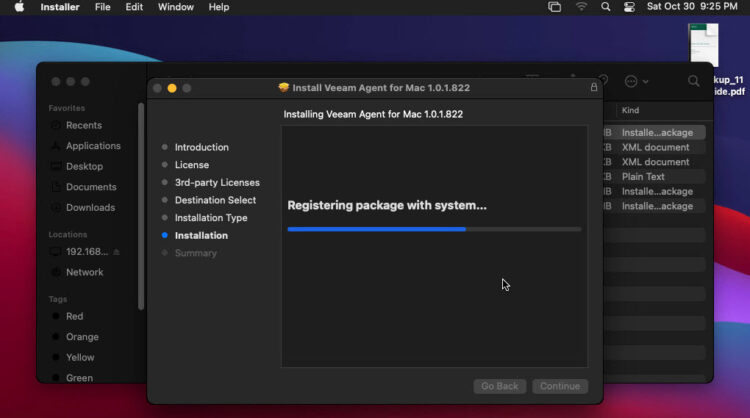750x418 pixels.
Task: Open the Window menu
Action: [x=176, y=7]
